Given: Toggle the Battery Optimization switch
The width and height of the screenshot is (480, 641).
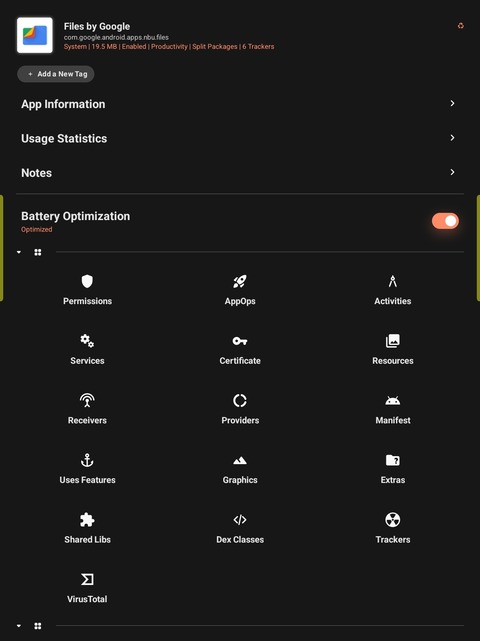Looking at the screenshot, I should [445, 221].
